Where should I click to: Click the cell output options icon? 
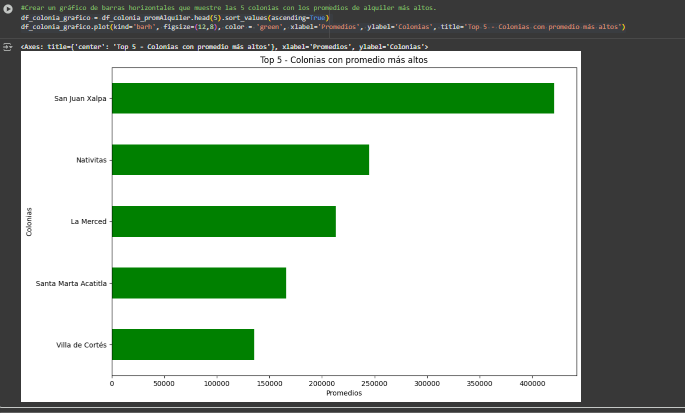8,46
